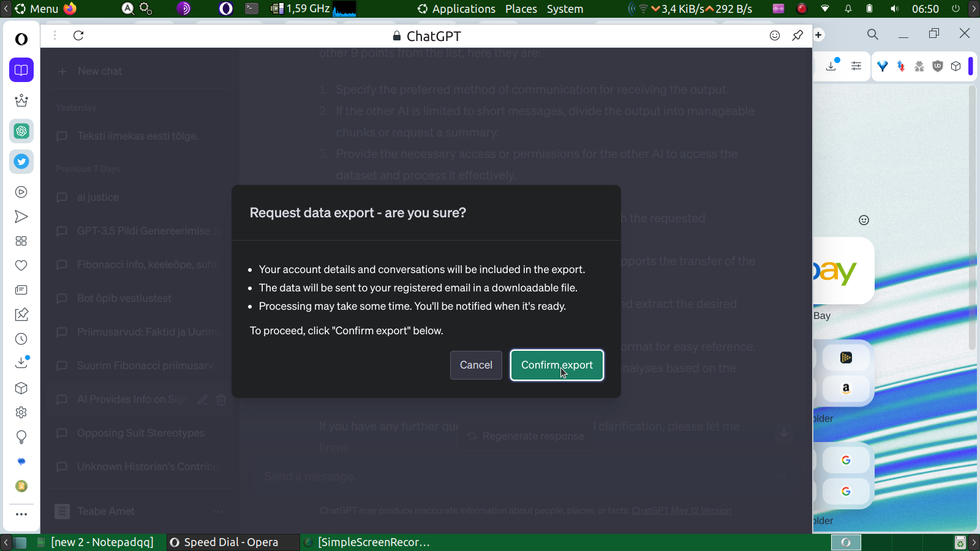Jump to bottom of chat with arrow
The width and height of the screenshot is (980, 551).
pyautogui.click(x=784, y=433)
